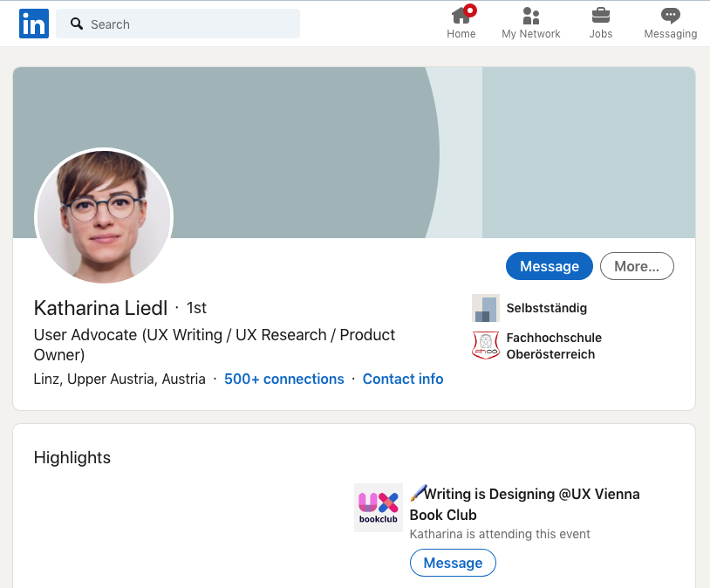Click the magnifying glass search icon

tap(77, 24)
